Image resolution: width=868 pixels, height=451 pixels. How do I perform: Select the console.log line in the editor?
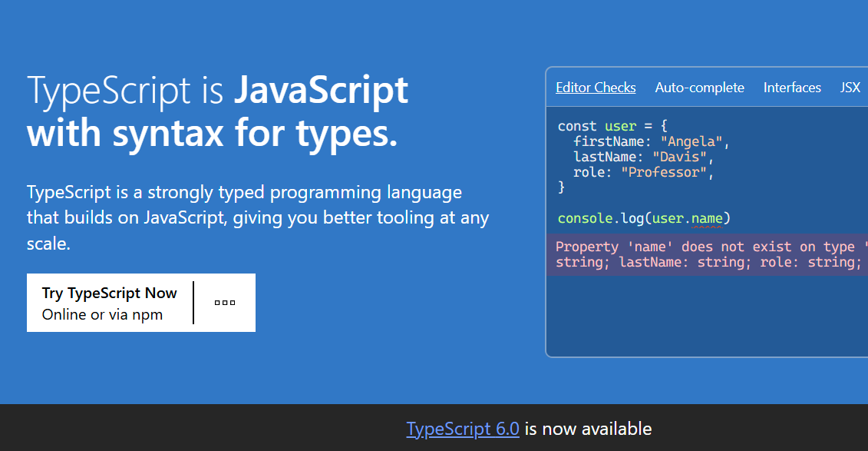tap(642, 218)
